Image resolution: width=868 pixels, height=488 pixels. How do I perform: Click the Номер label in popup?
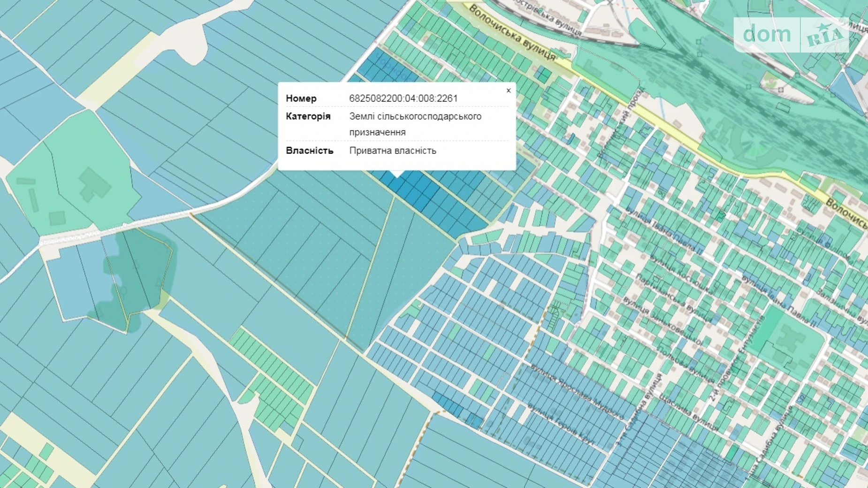click(301, 99)
